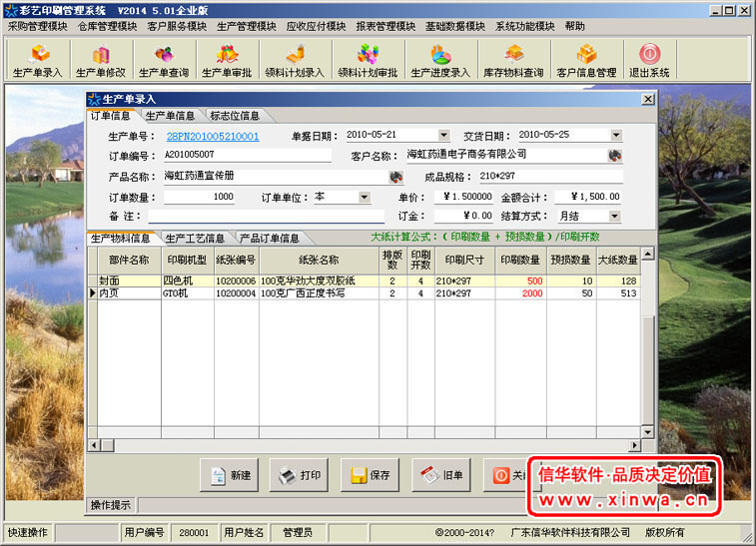Open 库存物料查询 toolbar icon

(x=513, y=60)
